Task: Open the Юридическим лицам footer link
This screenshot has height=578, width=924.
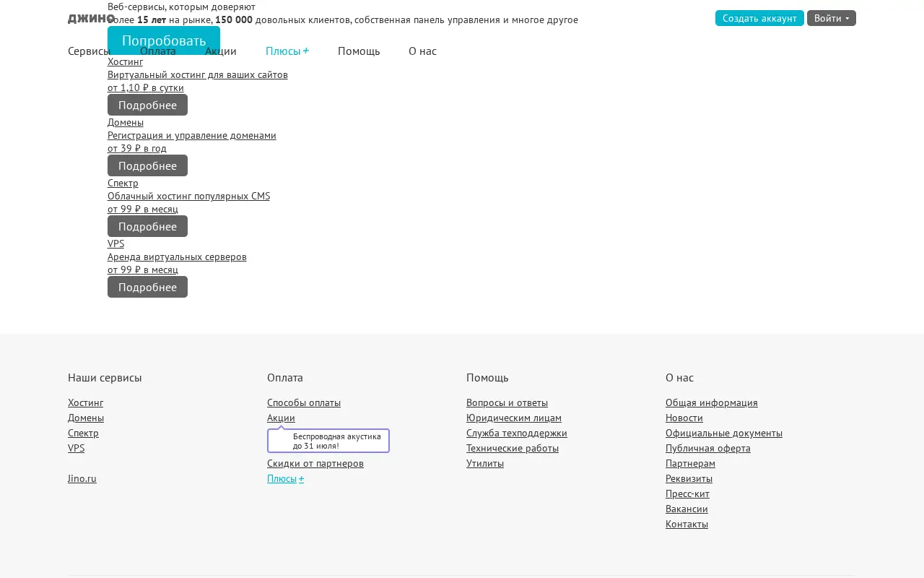Action: pyautogui.click(x=514, y=418)
